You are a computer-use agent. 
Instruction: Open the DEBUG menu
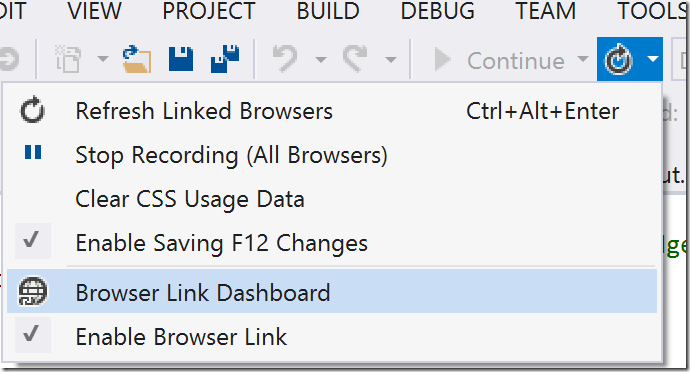[x=437, y=11]
